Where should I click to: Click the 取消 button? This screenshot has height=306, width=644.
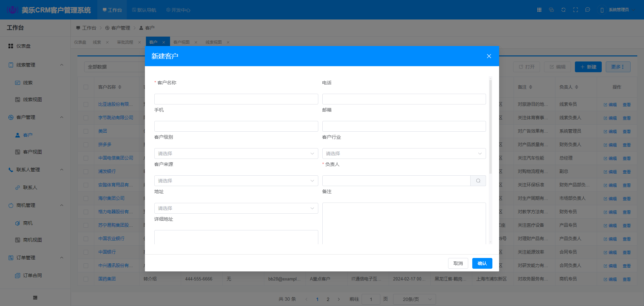(x=458, y=263)
